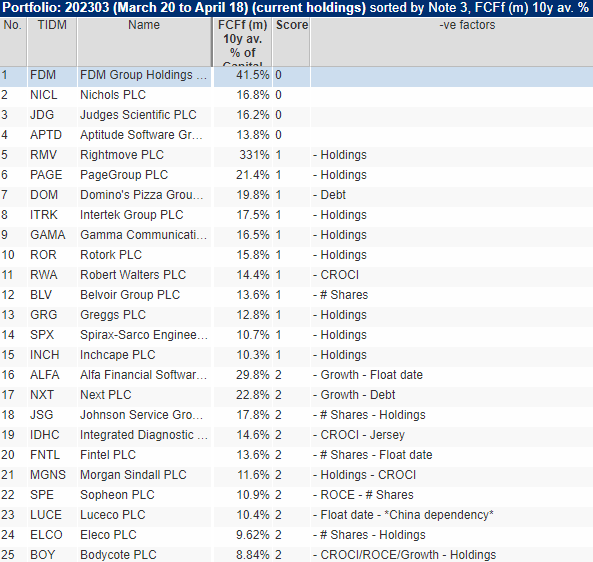Select the Morgan Sindall PLC name cell
Viewport: 593px width, 562px height.
tap(144, 475)
